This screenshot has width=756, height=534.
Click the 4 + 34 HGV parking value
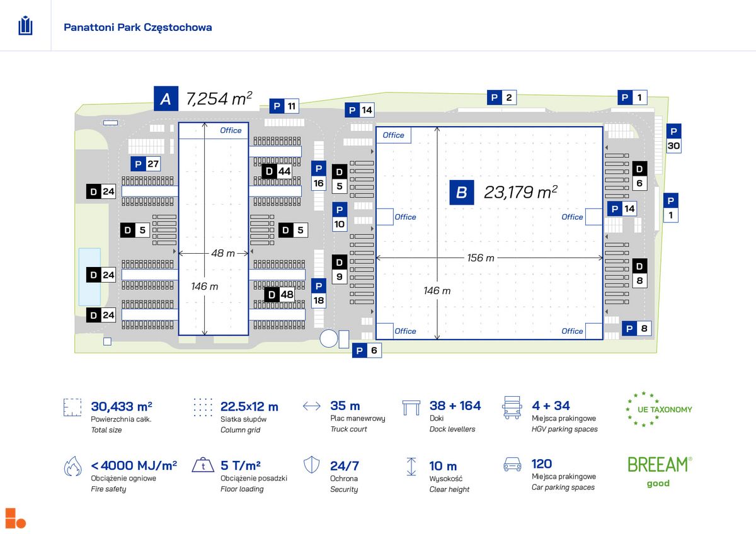tap(551, 406)
